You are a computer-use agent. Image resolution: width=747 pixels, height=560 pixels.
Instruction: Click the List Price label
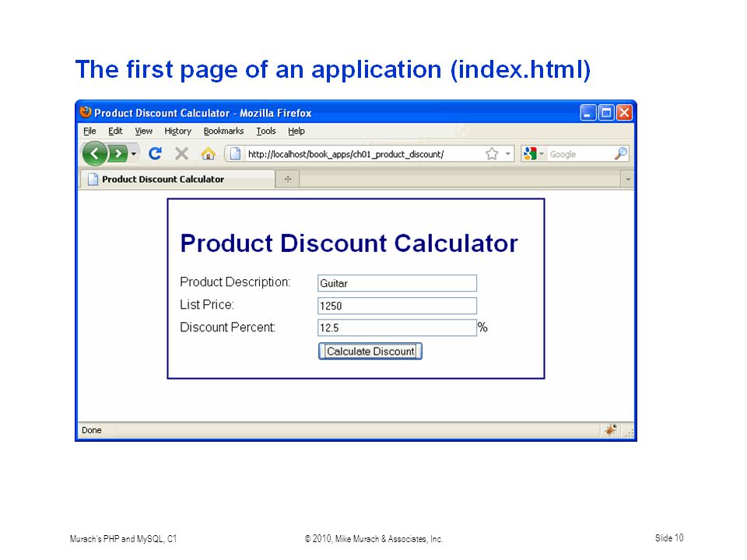(x=207, y=305)
